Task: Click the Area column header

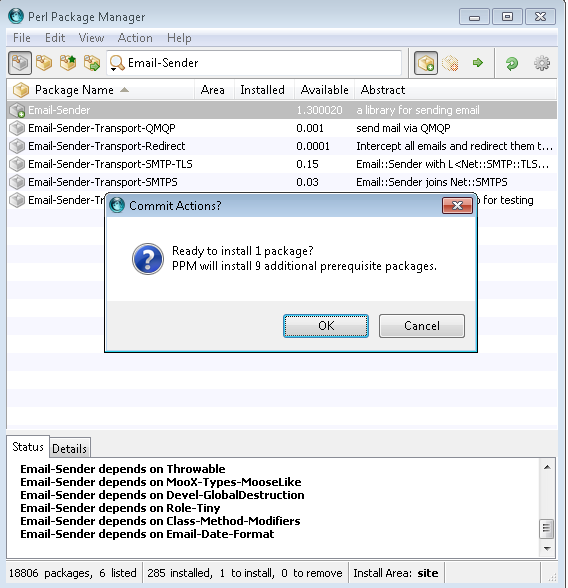Action: click(213, 90)
